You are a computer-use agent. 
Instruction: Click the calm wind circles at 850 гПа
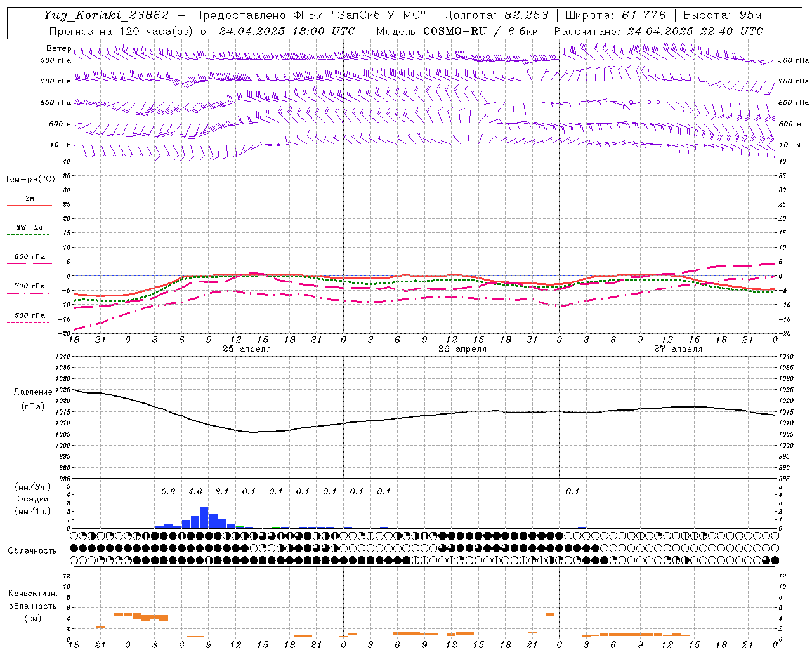(645, 102)
